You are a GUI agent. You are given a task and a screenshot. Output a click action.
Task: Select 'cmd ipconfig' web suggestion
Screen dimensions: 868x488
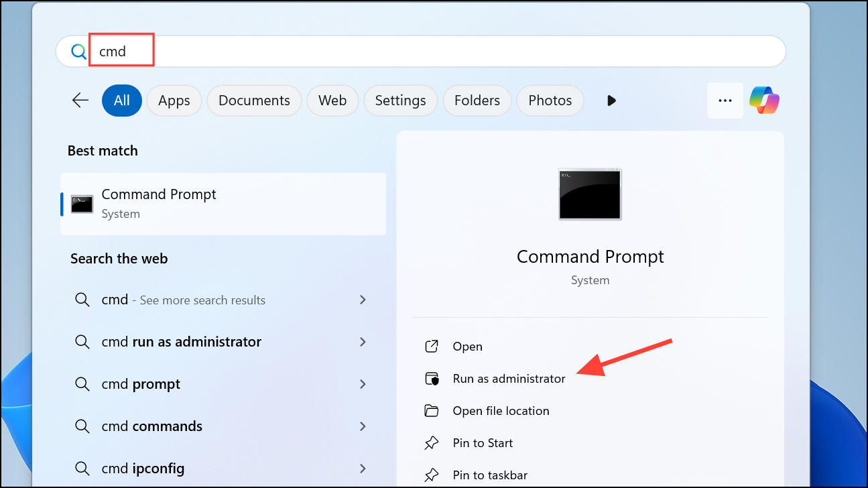click(223, 469)
